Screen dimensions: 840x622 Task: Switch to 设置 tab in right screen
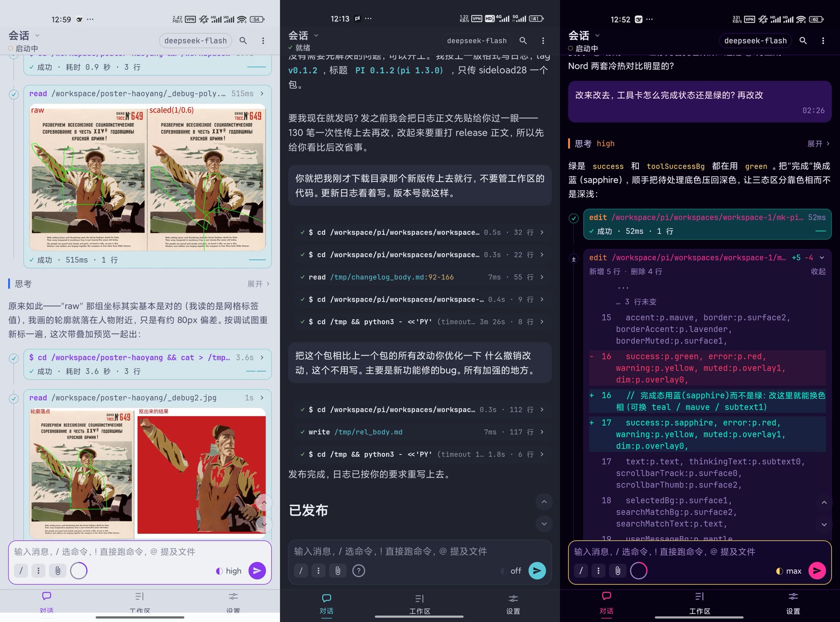tap(793, 603)
